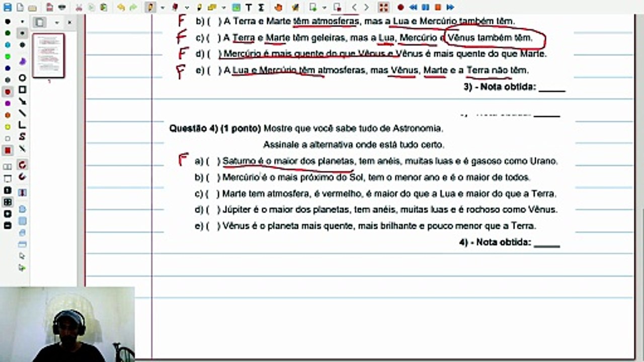Screen dimensions: 644x362
Task: Redo the last undone action
Action: coord(133,8)
